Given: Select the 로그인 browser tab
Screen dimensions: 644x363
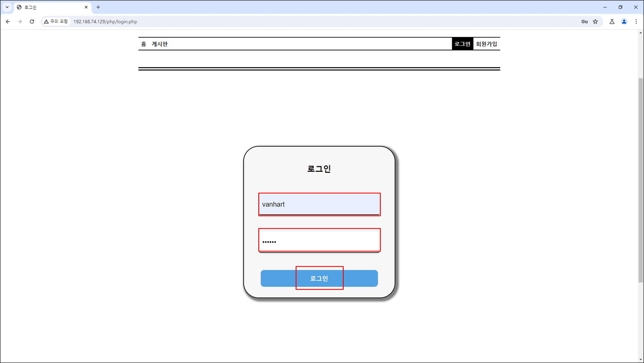Looking at the screenshot, I should 53,7.
